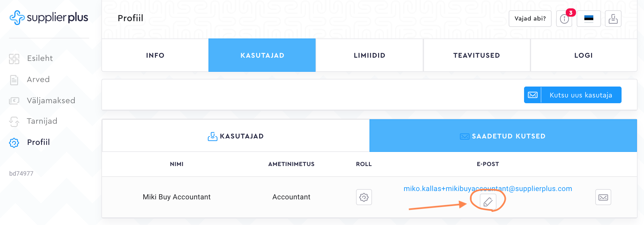Image resolution: width=644 pixels, height=225 pixels.
Task: Click the Kutsu uus kasutaja button
Action: tap(573, 95)
